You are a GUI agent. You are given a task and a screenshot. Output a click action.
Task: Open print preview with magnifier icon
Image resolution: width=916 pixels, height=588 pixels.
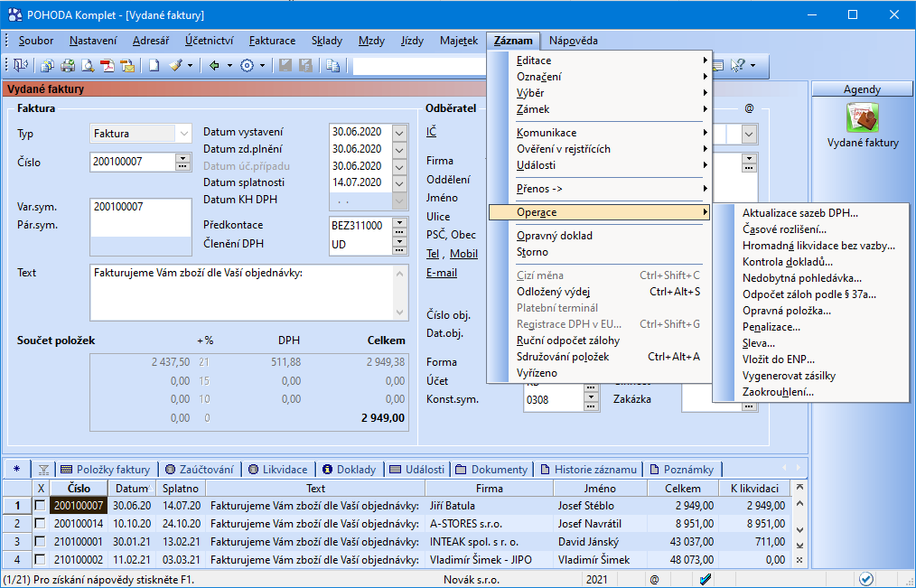pyautogui.click(x=88, y=65)
